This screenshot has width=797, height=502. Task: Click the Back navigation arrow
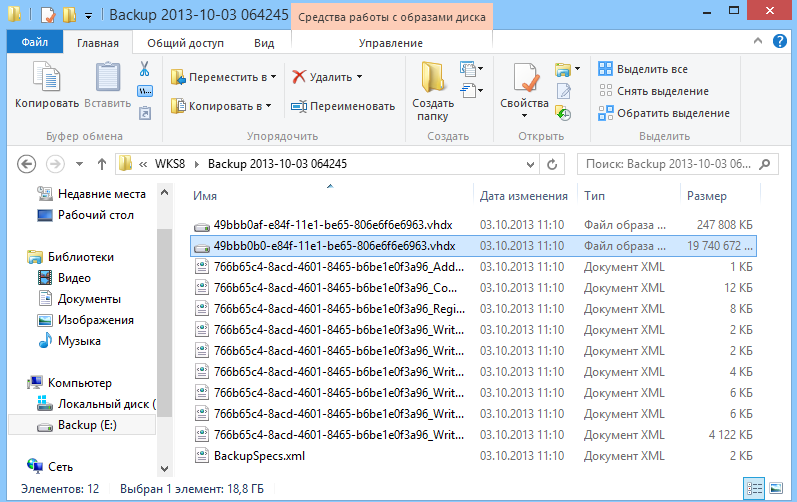pyautogui.click(x=26, y=164)
